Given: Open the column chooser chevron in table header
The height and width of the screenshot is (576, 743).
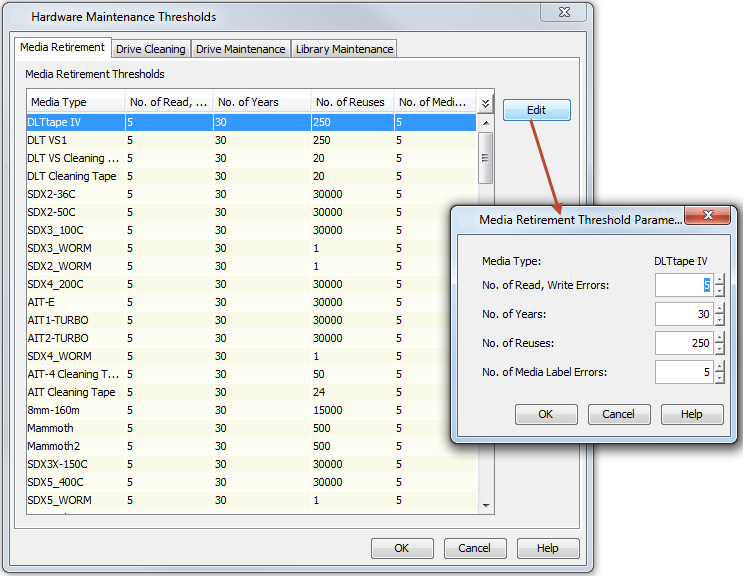Looking at the screenshot, I should click(x=486, y=102).
